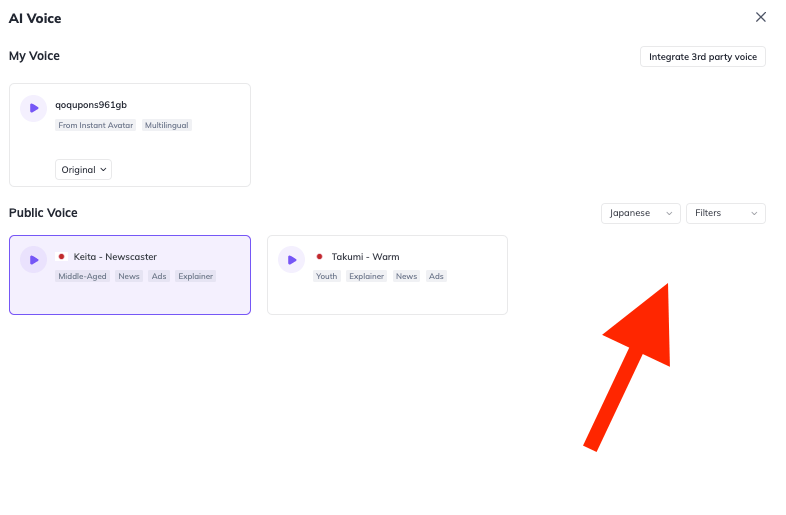786x515 pixels.
Task: Play Keita - Newscaster voice sample
Action: tap(34, 260)
